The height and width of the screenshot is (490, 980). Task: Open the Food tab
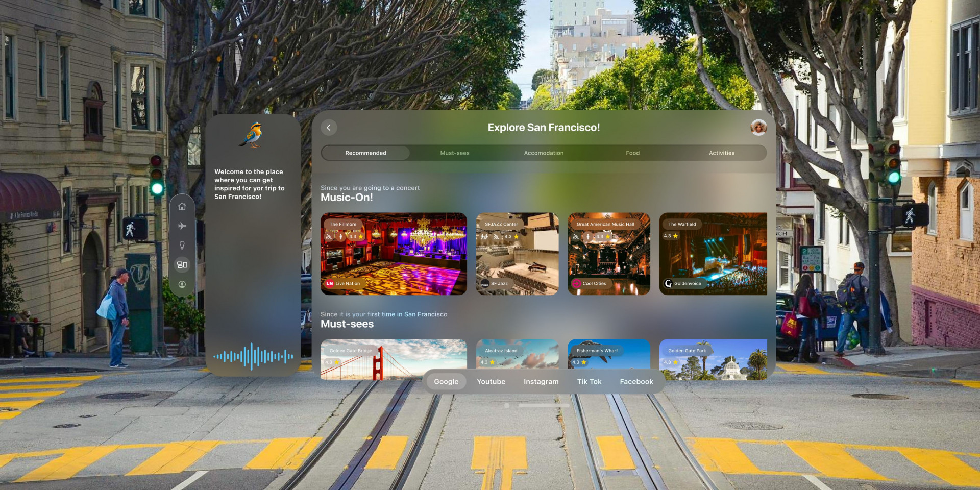pos(632,153)
